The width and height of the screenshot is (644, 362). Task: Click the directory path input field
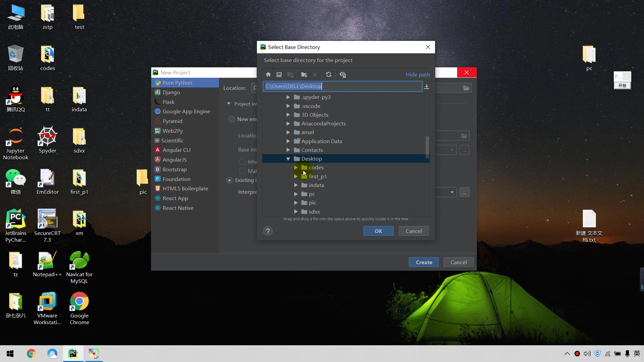click(369, 86)
